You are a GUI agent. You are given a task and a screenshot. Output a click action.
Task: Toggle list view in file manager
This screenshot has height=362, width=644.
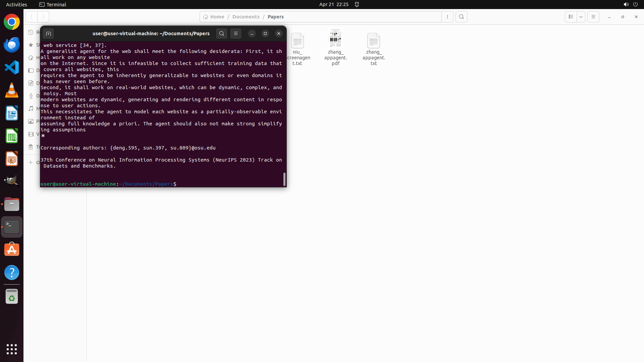(x=571, y=17)
